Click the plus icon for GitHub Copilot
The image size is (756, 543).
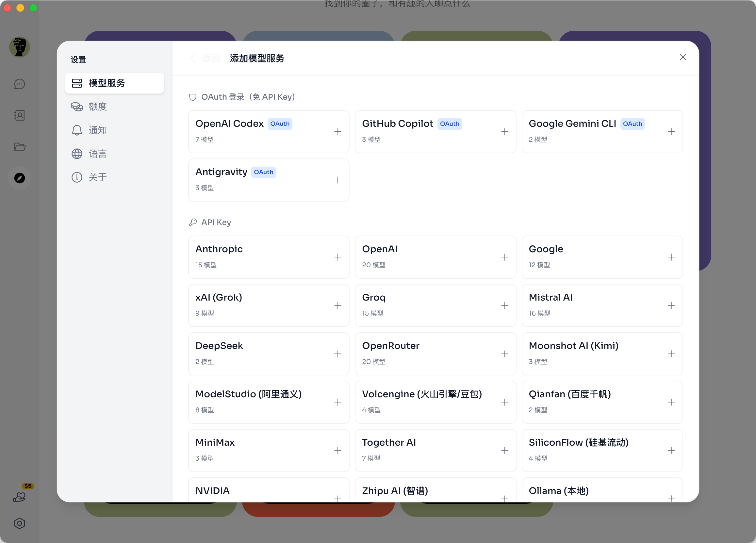pyautogui.click(x=504, y=132)
